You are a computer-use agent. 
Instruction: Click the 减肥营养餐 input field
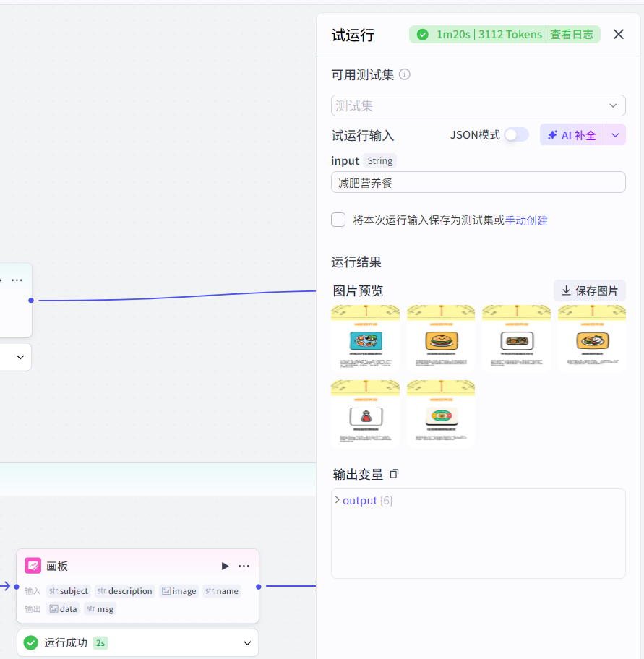pyautogui.click(x=478, y=182)
